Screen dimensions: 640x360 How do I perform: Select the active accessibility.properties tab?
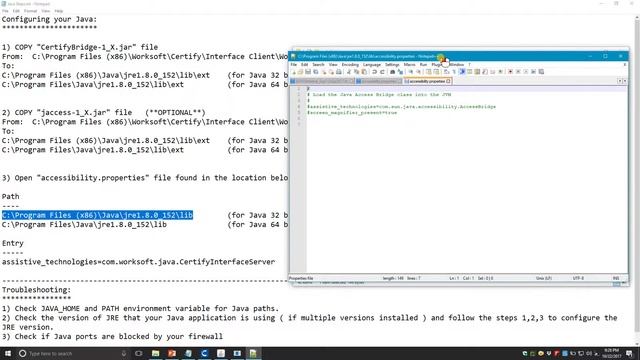[427, 81]
